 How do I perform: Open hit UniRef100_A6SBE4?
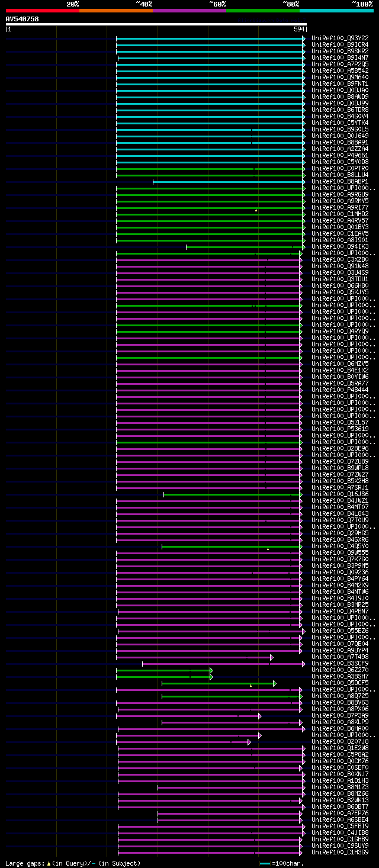coord(340,820)
